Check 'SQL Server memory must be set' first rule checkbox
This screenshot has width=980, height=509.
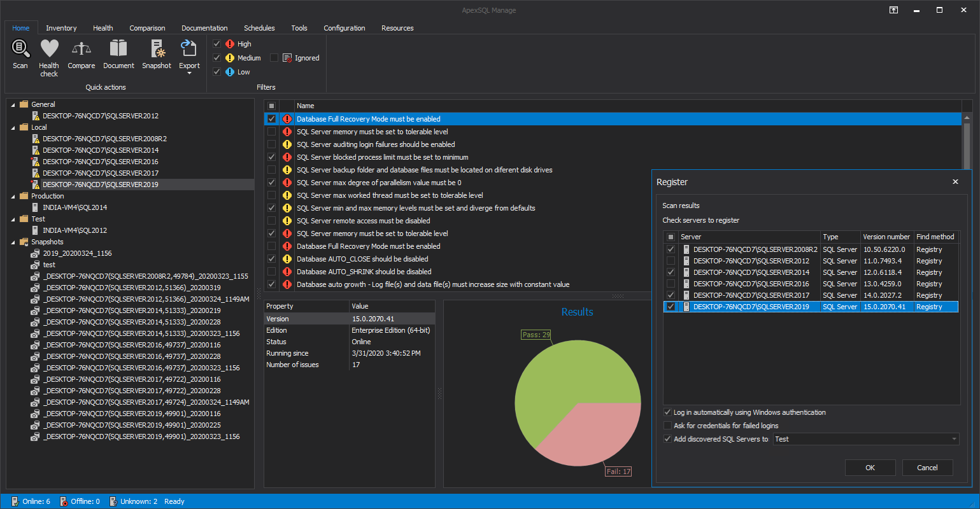point(271,132)
